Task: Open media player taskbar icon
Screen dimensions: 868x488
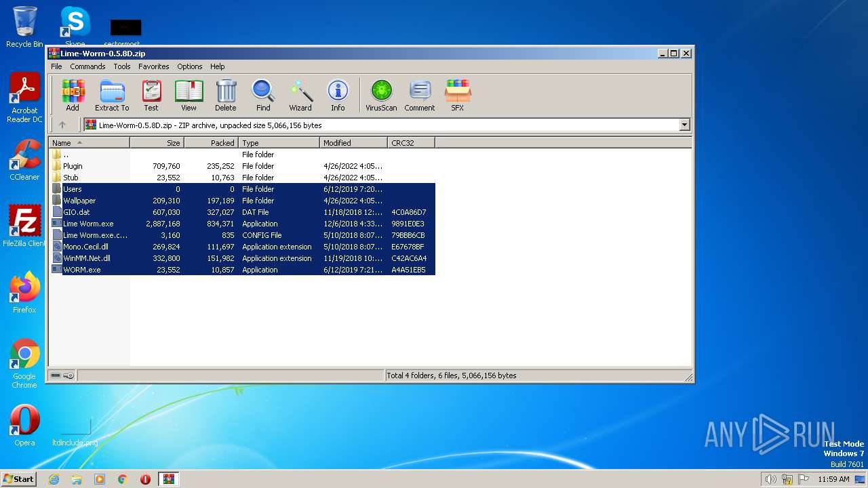Action: coord(100,479)
